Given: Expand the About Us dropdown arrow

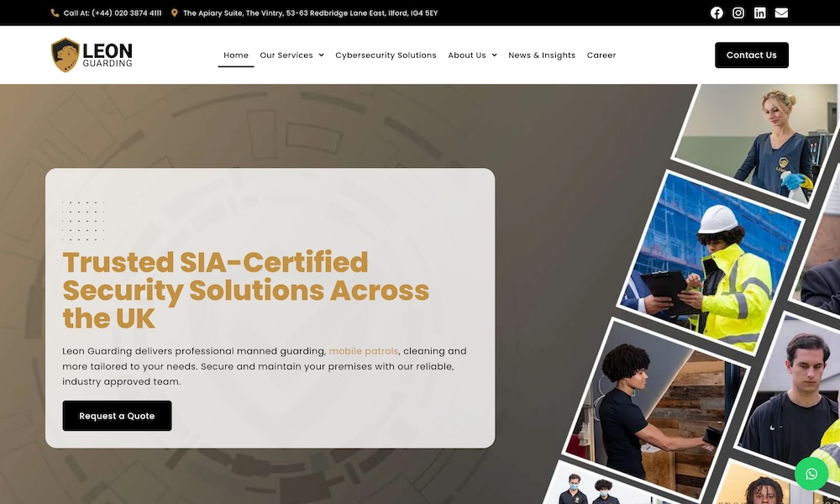Looking at the screenshot, I should pyautogui.click(x=494, y=55).
